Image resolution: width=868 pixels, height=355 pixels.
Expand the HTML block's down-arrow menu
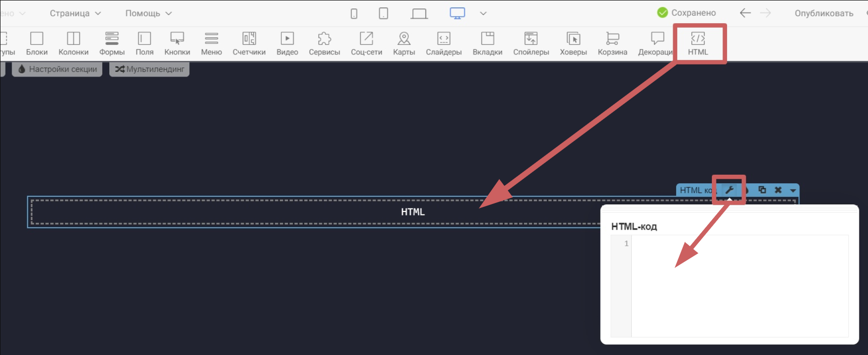coord(793,190)
